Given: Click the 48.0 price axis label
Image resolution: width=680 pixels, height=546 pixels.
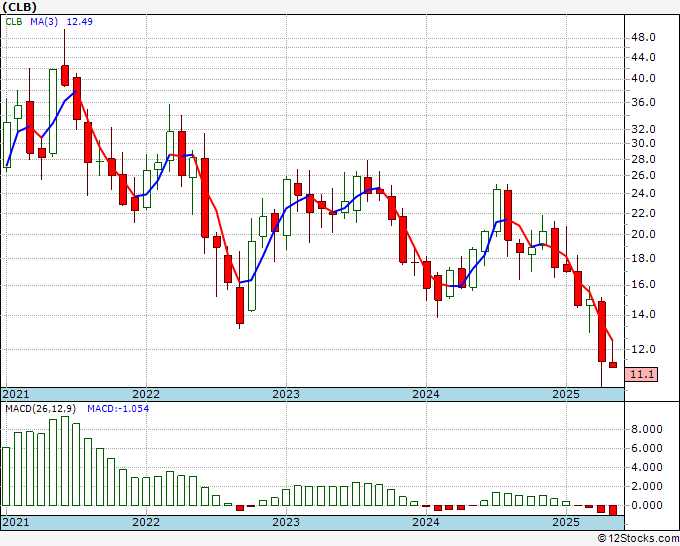Looking at the screenshot, I should pyautogui.click(x=643, y=38).
